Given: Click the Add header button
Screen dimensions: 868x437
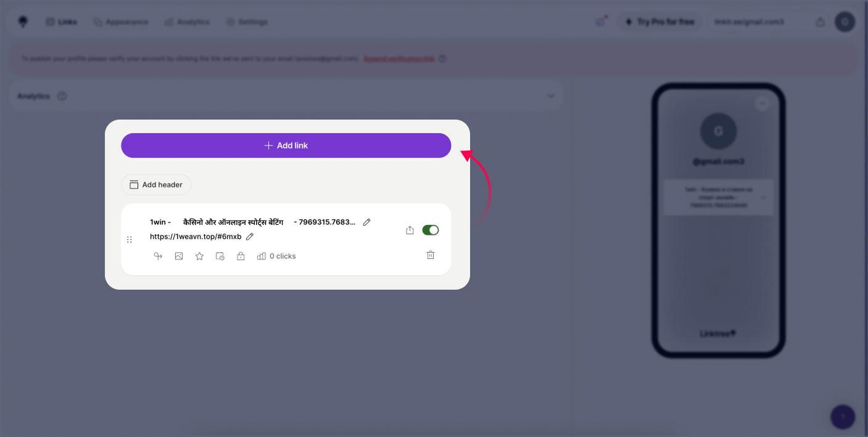Looking at the screenshot, I should point(156,185).
